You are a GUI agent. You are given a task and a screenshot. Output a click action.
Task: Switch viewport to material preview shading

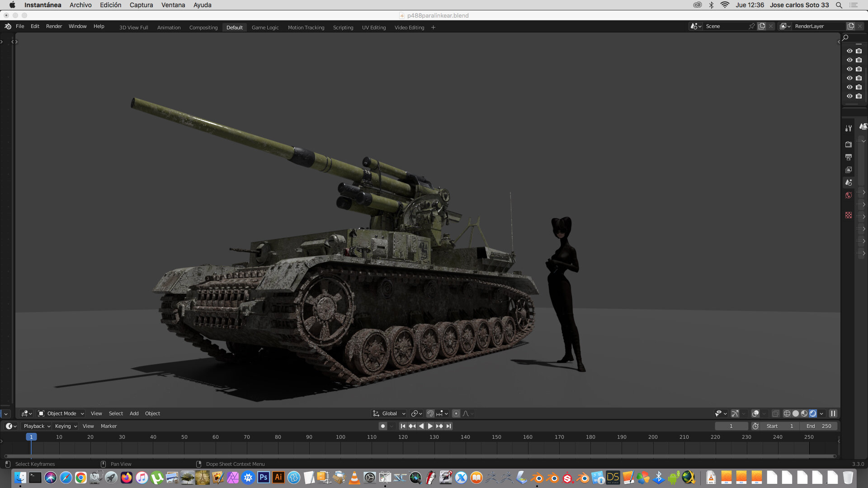point(804,413)
